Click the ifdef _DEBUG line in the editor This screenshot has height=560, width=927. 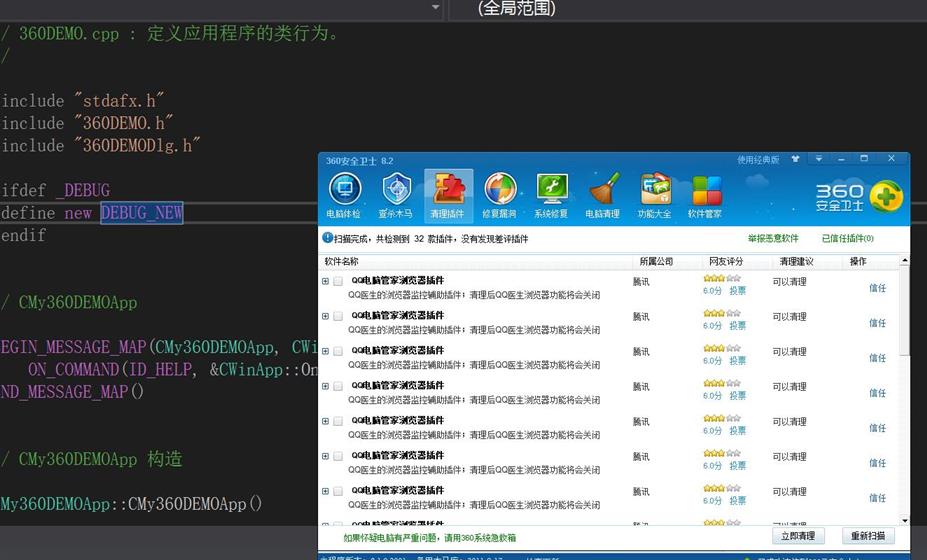click(x=55, y=190)
